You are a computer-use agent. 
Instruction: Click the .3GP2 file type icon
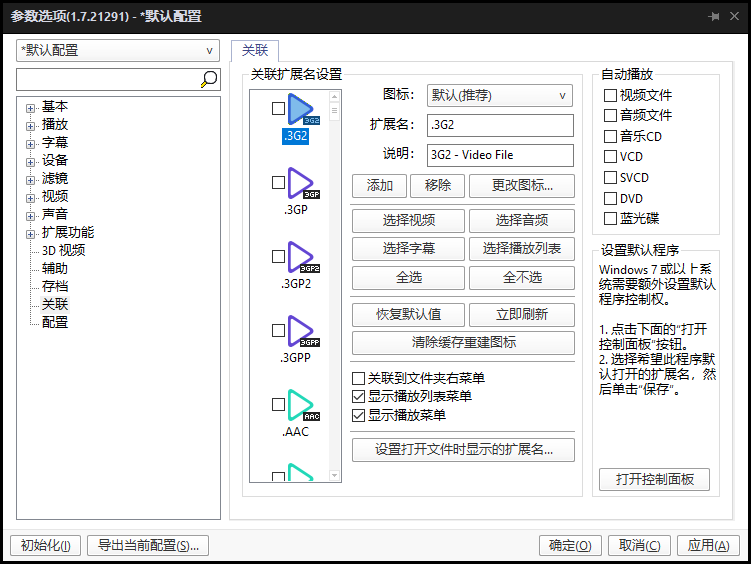pyautogui.click(x=302, y=257)
